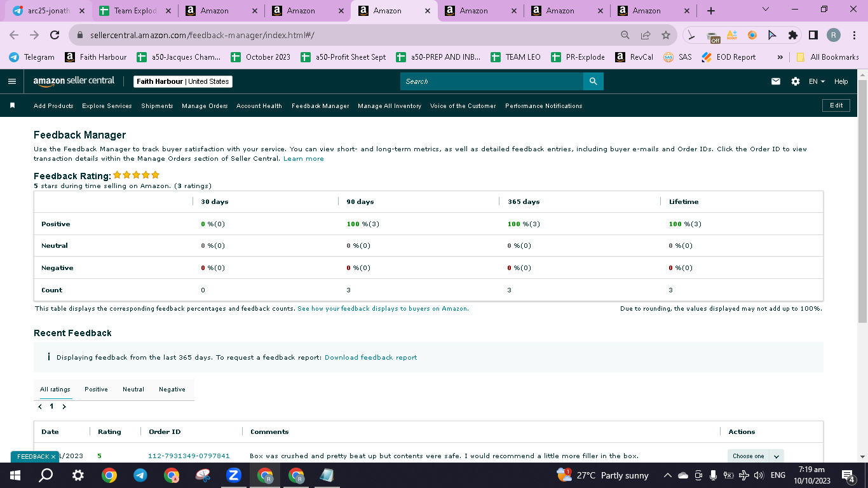Image resolution: width=868 pixels, height=488 pixels.
Task: Switch to the Team Explod browser tab
Action: coord(135,11)
